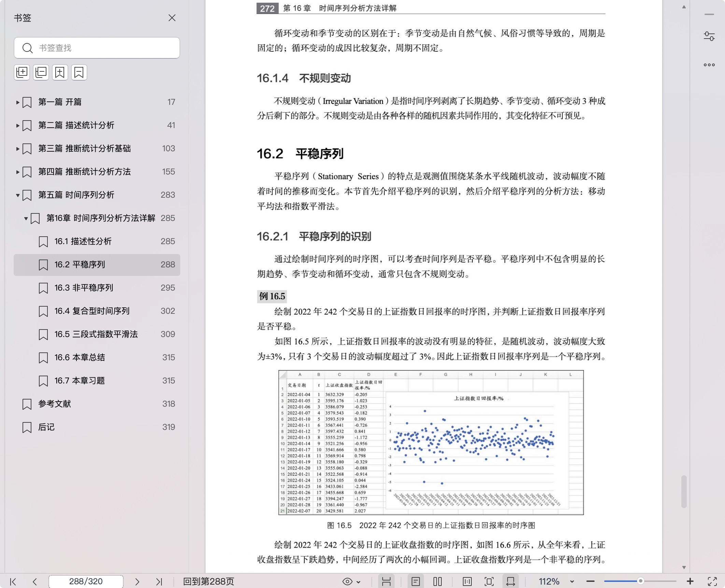Click the 例 16.5 label

pyautogui.click(x=272, y=296)
